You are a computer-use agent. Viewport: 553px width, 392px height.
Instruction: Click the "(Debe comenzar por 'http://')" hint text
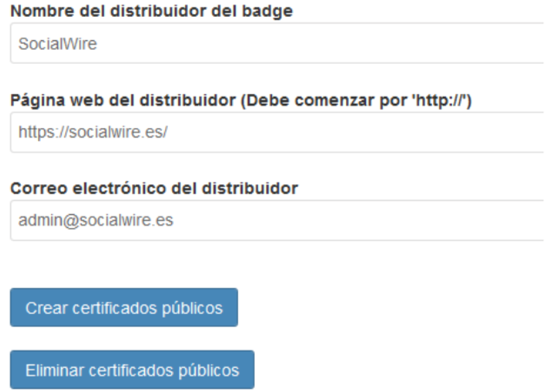tap(356, 100)
